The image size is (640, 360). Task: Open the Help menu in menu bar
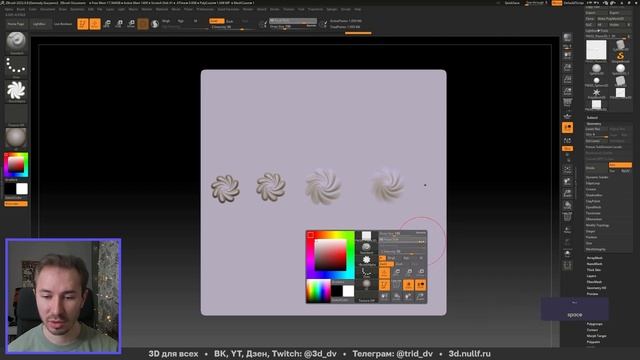358,9
